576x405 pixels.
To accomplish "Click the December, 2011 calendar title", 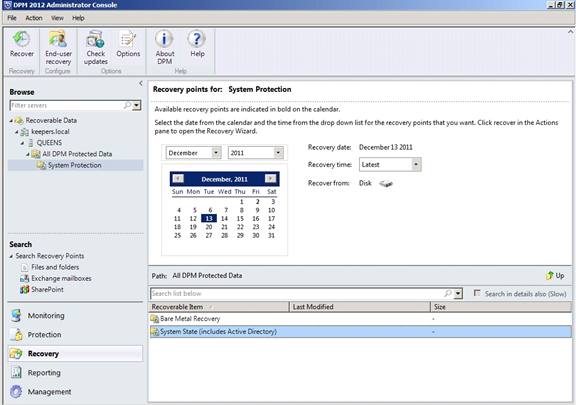I will [224, 179].
